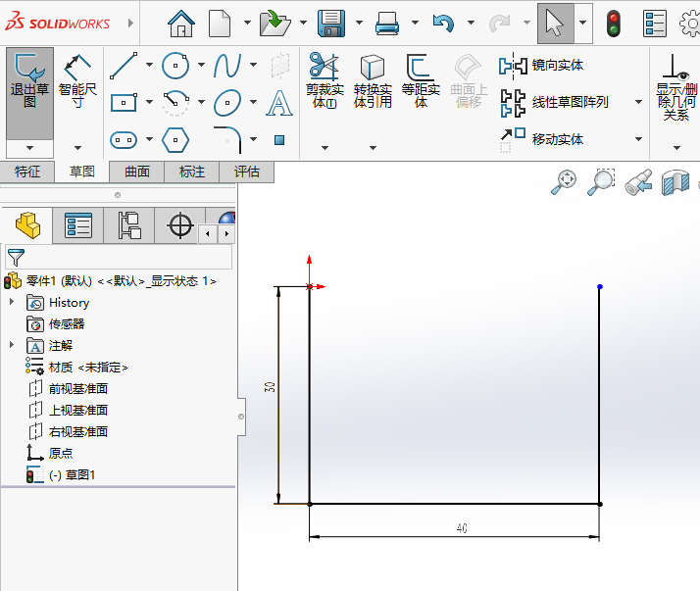This screenshot has height=591, width=700.
Task: Select the Corner Rectangle tool
Action: pos(124,103)
